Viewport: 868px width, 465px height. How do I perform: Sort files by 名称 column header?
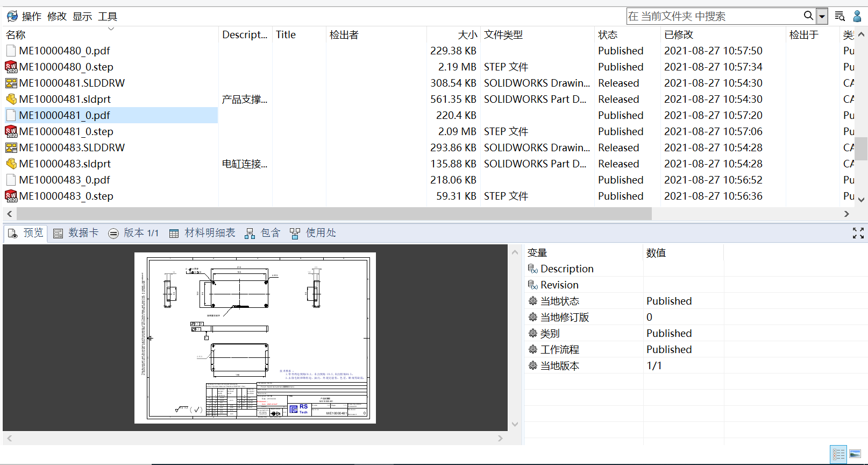pyautogui.click(x=16, y=34)
